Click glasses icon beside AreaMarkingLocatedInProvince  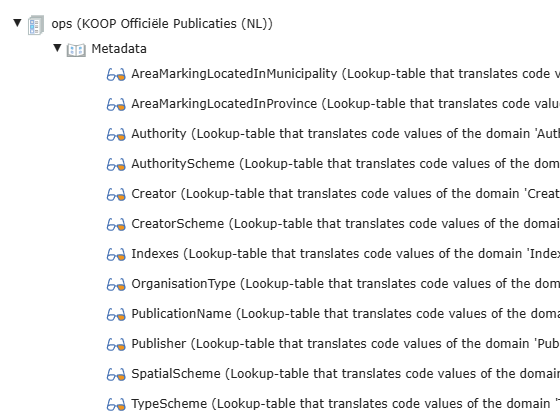(116, 105)
